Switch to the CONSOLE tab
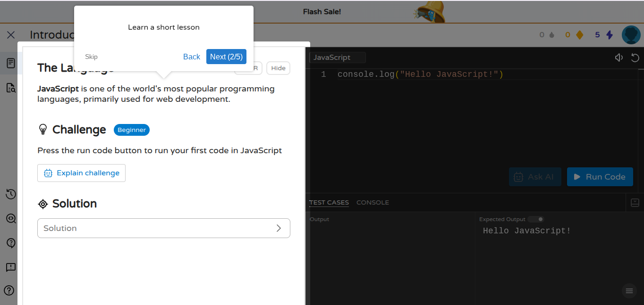Screen dimensions: 644x305 pyautogui.click(x=373, y=203)
